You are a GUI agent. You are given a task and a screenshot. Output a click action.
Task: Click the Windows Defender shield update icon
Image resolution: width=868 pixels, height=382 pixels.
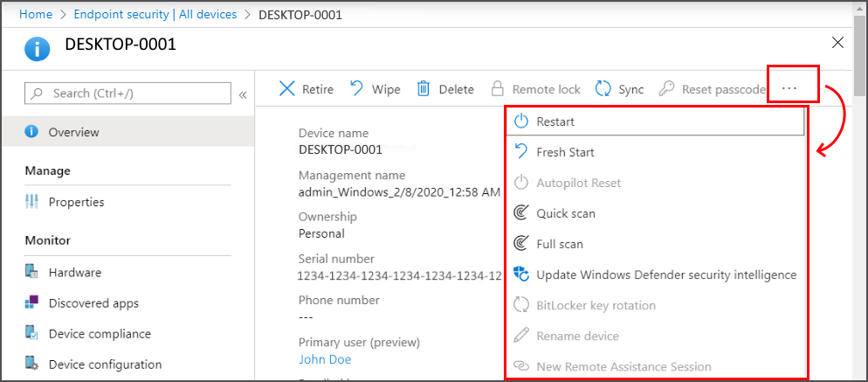click(521, 274)
